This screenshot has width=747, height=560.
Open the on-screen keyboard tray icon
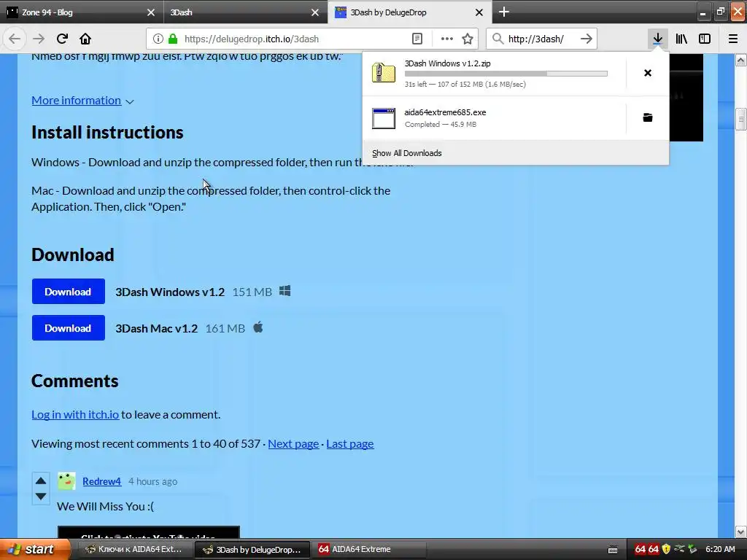(x=613, y=550)
